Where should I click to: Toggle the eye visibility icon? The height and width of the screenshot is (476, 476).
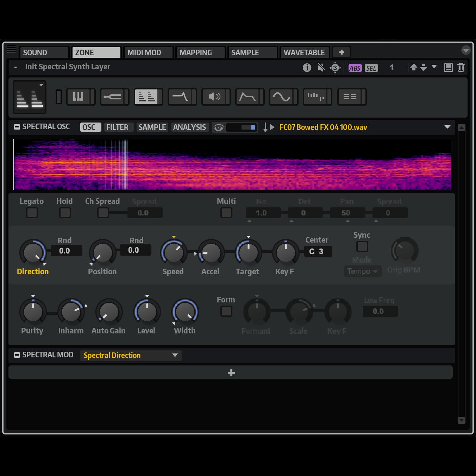click(x=218, y=127)
